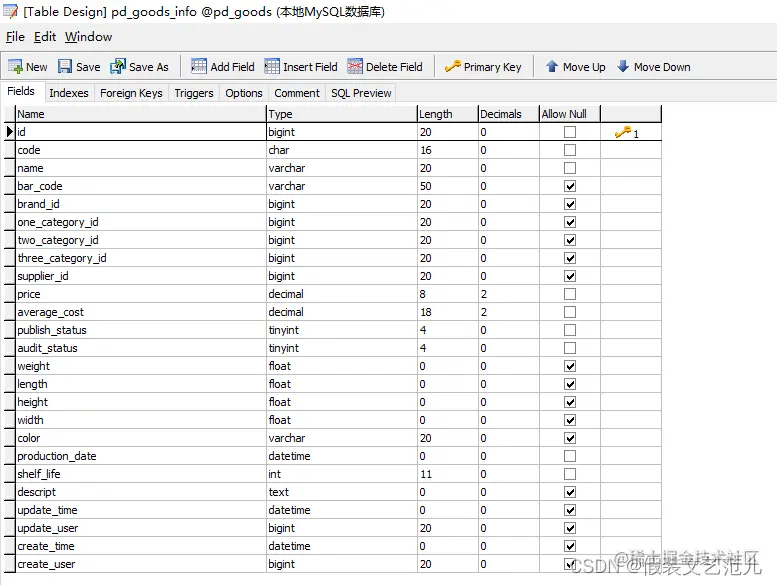Click the Type column header
This screenshot has height=585, width=777.
click(x=342, y=114)
